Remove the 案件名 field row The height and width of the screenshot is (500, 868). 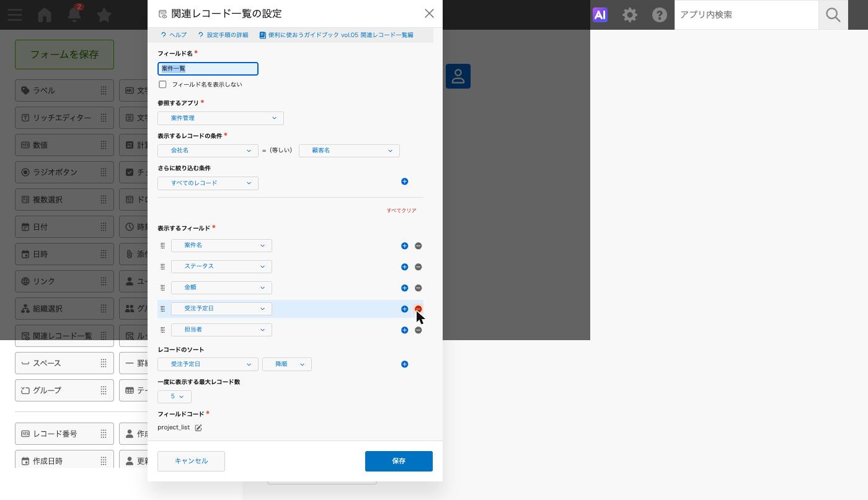(418, 246)
